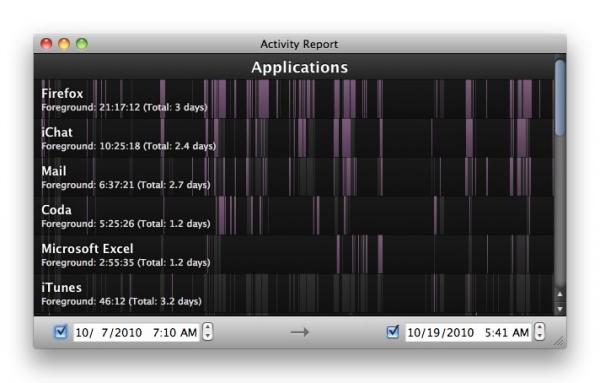
Task: Increment the start date stepper up arrow
Action: click(x=207, y=328)
